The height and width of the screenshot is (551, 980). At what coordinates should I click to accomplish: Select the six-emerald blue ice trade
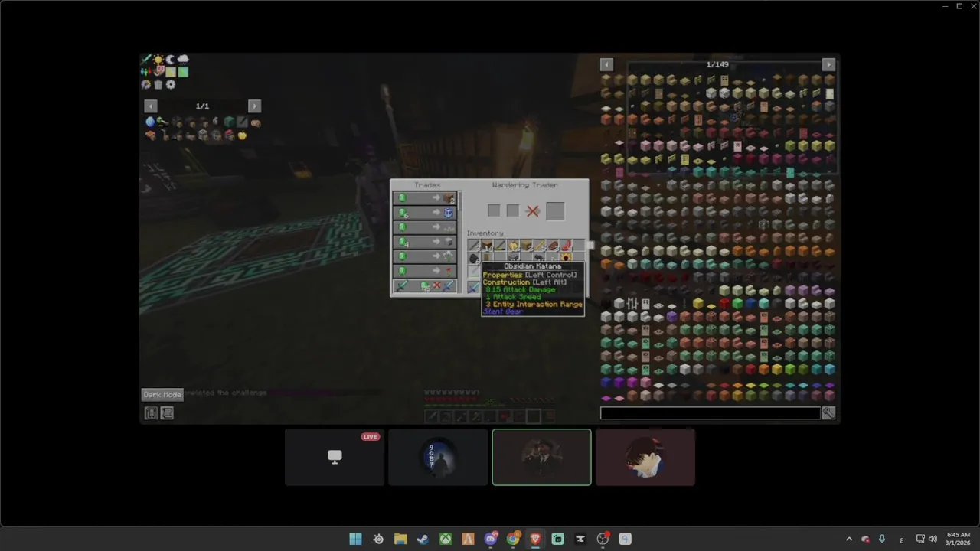pyautogui.click(x=425, y=212)
